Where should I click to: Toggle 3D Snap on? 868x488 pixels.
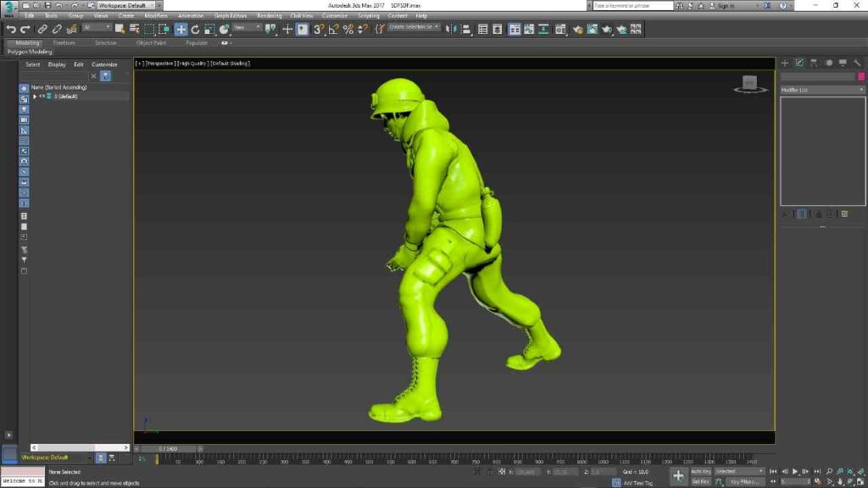click(x=319, y=28)
